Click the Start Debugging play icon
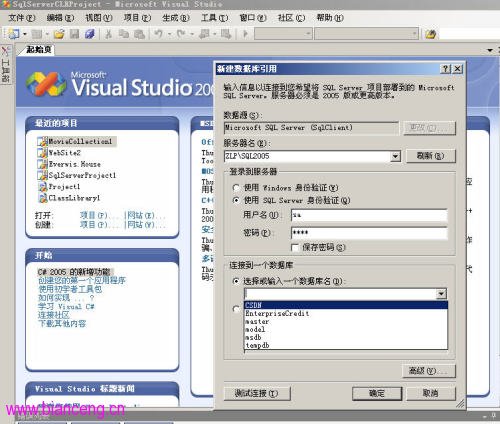 (x=246, y=34)
